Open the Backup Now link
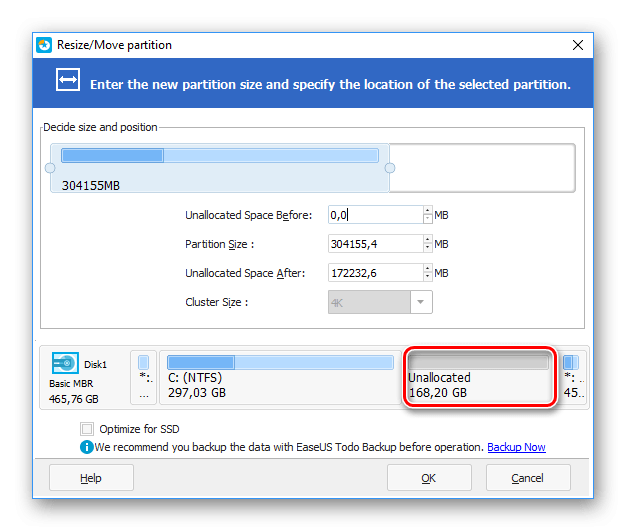The width and height of the screenshot is (626, 531). 516,447
